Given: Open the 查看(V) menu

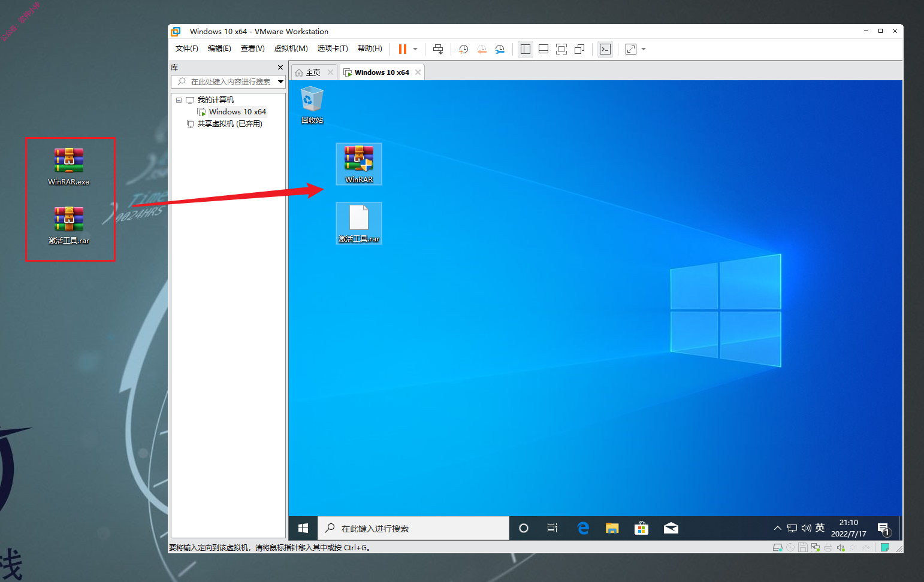Looking at the screenshot, I should [252, 48].
